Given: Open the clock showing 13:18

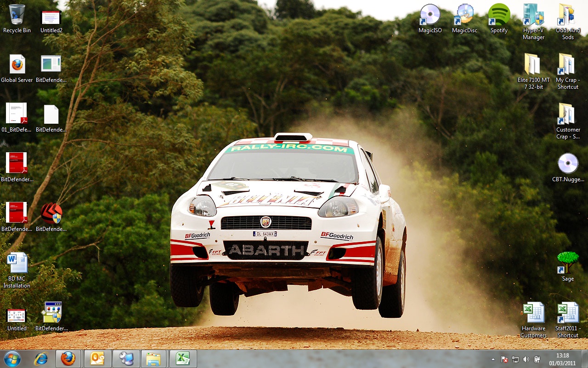Looking at the screenshot, I should point(562,359).
